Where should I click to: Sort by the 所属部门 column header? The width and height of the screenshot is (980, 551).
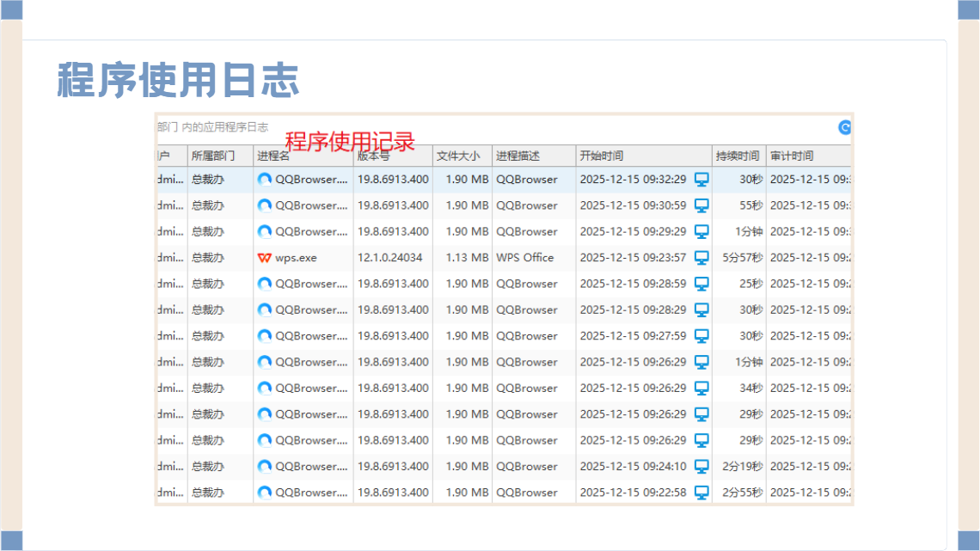(220, 156)
